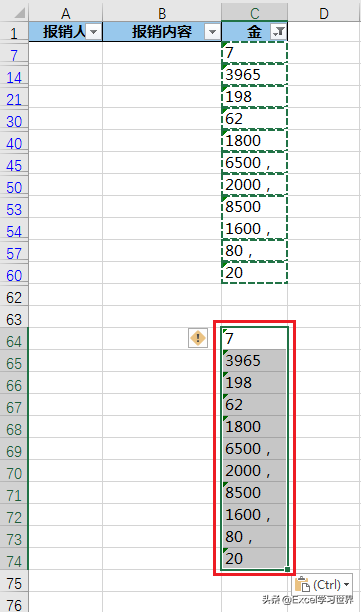Select column A header
361x612 pixels.
tap(66, 13)
